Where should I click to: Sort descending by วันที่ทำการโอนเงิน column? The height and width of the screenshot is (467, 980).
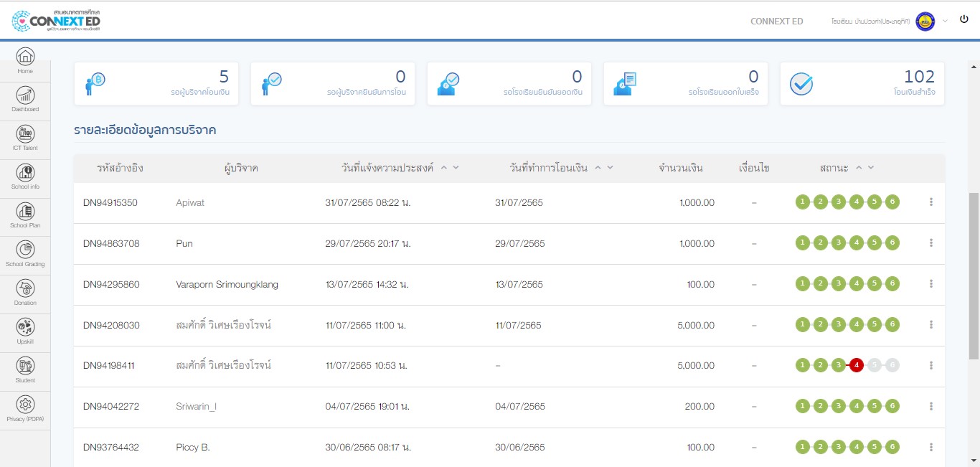pyautogui.click(x=611, y=168)
